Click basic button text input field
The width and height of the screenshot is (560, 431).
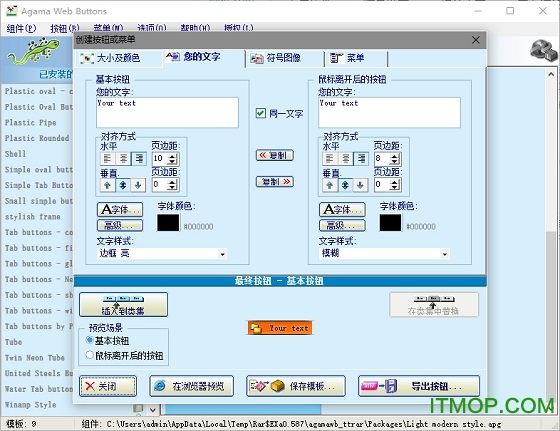coord(167,112)
